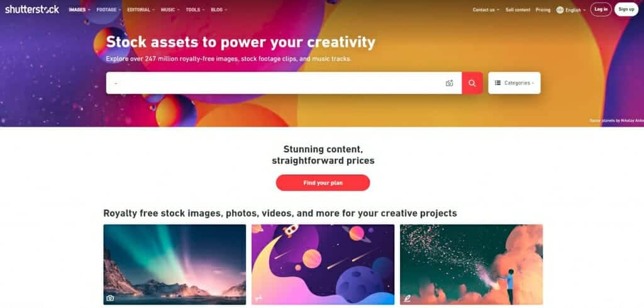Click the Log in button
Image resolution: width=644 pixels, height=308 pixels.
pos(601,9)
